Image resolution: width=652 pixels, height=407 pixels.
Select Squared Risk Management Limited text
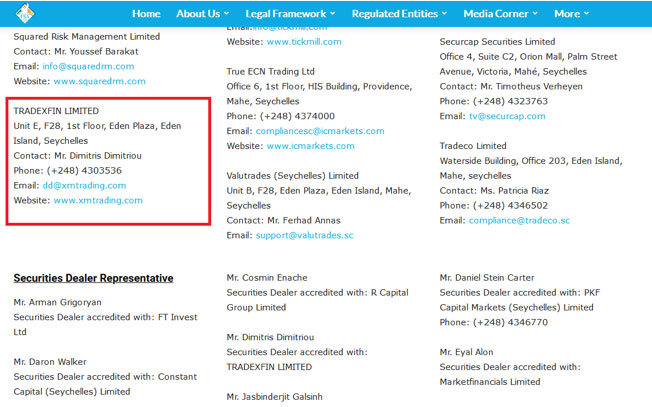86,37
